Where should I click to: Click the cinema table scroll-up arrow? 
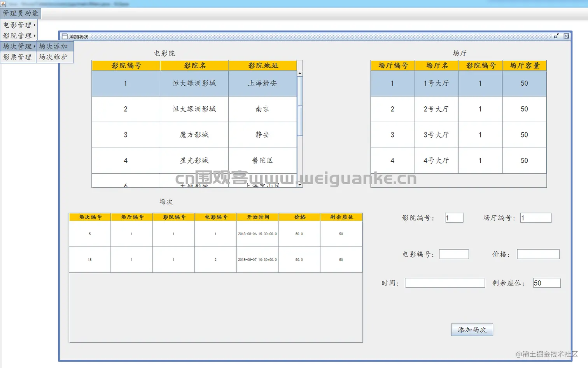300,73
